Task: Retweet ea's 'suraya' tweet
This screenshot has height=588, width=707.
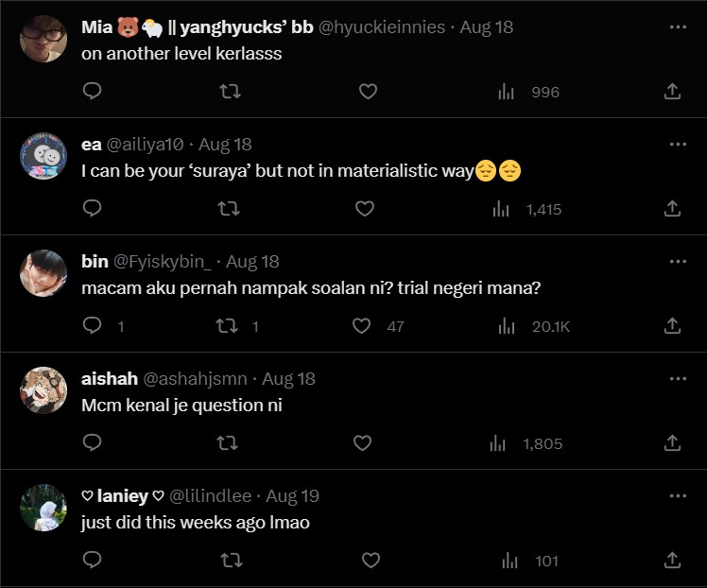Action: coord(228,209)
